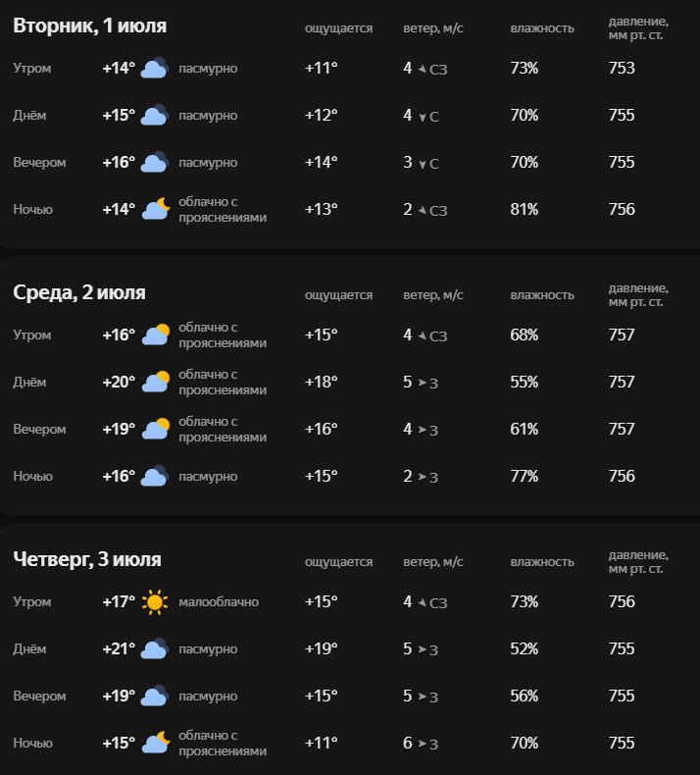Image resolution: width=700 pixels, height=775 pixels.
Task: Click the +11° feels-like value Thursday night
Action: point(322,743)
